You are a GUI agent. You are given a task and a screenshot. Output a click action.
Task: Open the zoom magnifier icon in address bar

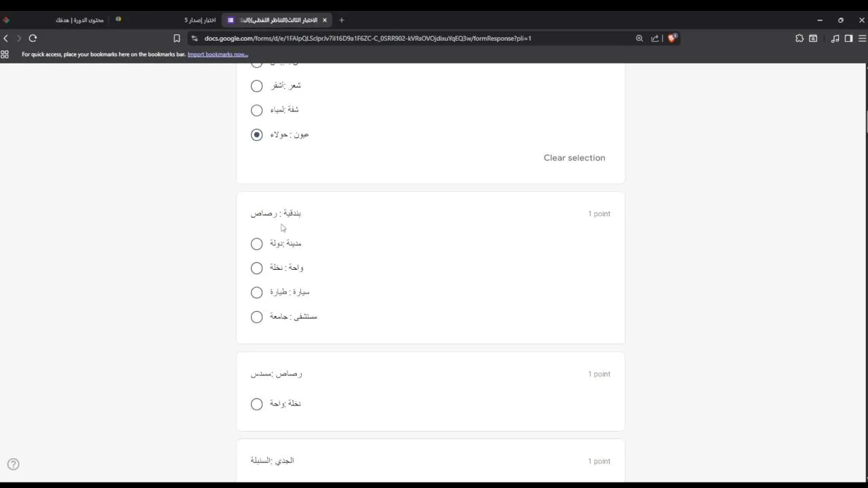pyautogui.click(x=639, y=39)
